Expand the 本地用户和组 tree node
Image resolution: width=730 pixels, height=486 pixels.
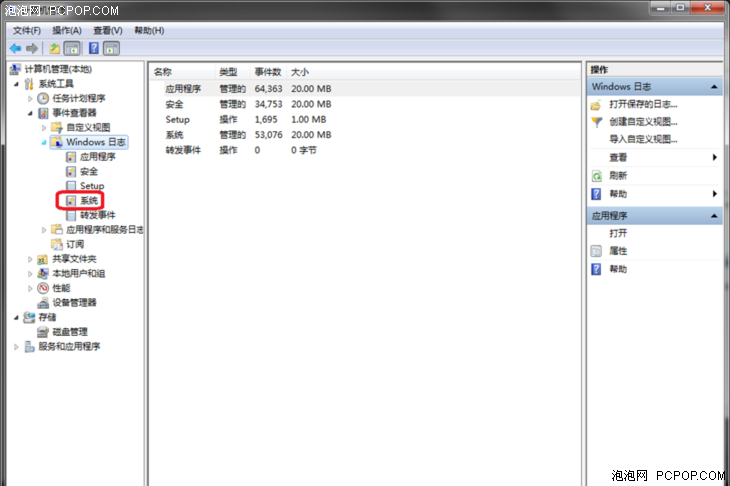(30, 274)
